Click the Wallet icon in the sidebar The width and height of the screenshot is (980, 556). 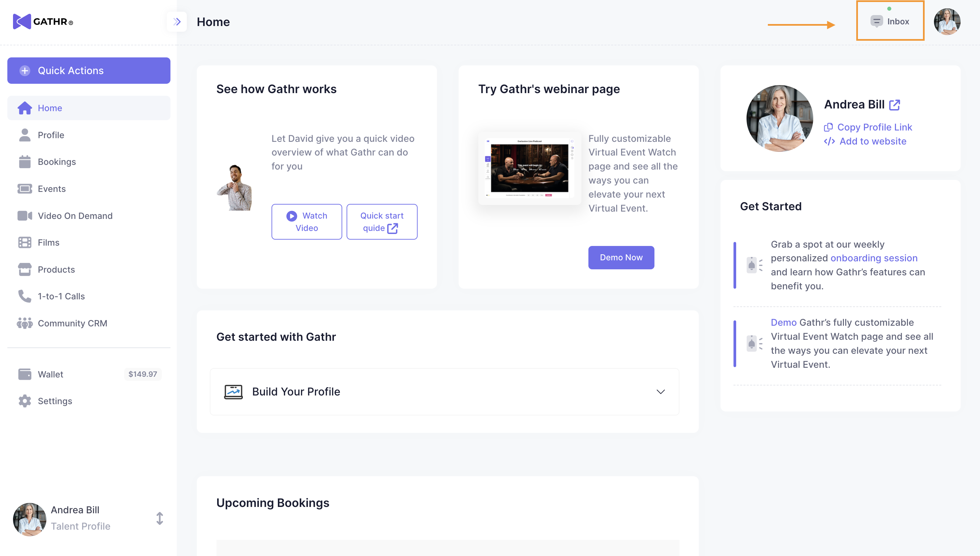(25, 374)
